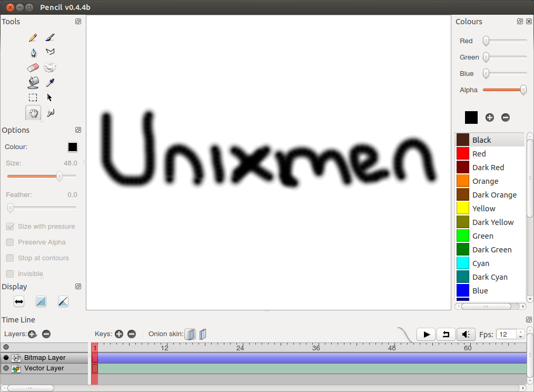Select the Brush tool

tap(50, 37)
